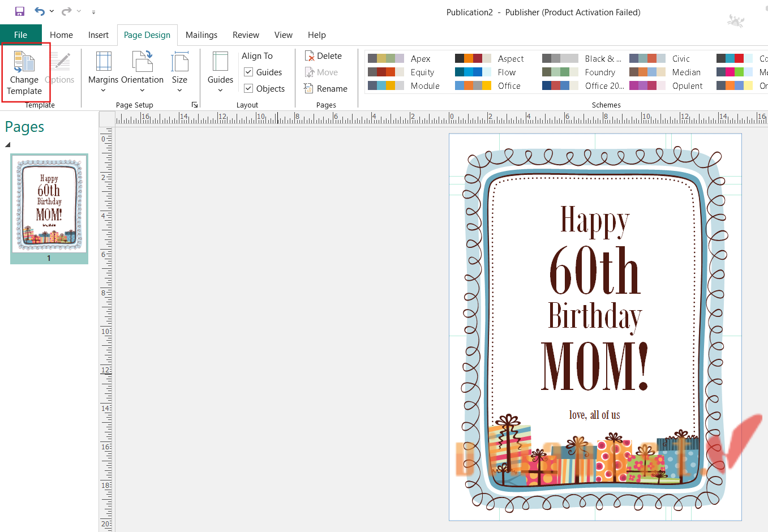Screen dimensions: 768x532
Task: Collapse the Pages panel section triangle
Action: tap(8, 145)
